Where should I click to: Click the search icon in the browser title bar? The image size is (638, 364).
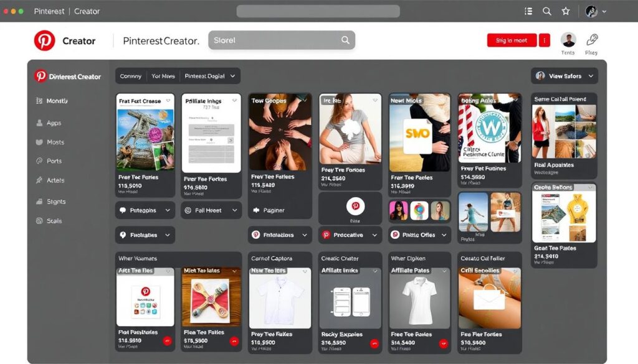tap(547, 11)
